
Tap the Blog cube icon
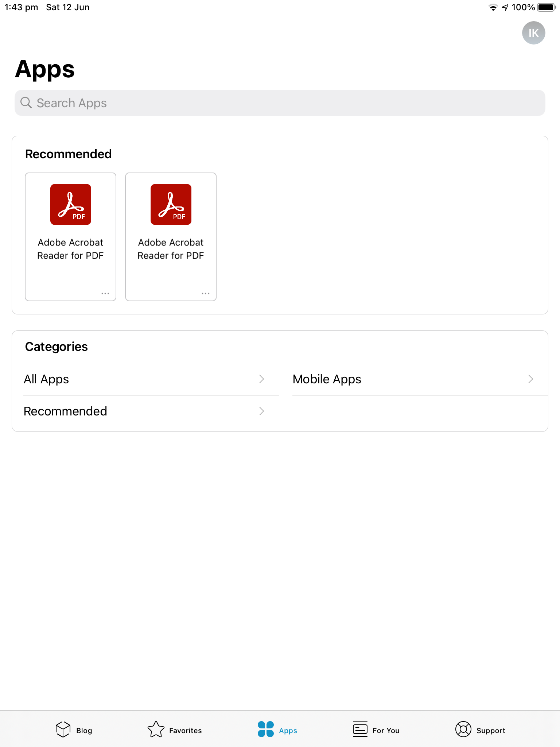(63, 729)
